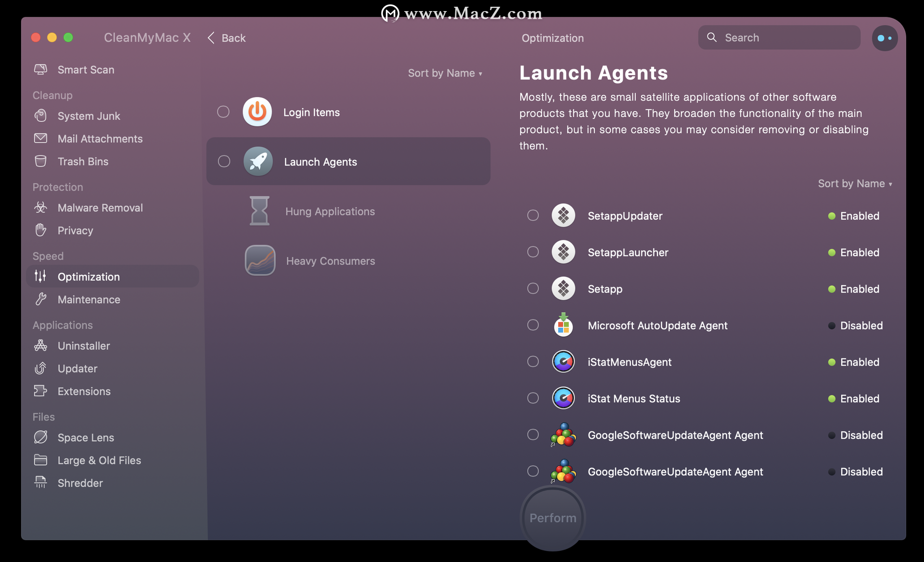Click the assistant dots icon at top right

(885, 38)
